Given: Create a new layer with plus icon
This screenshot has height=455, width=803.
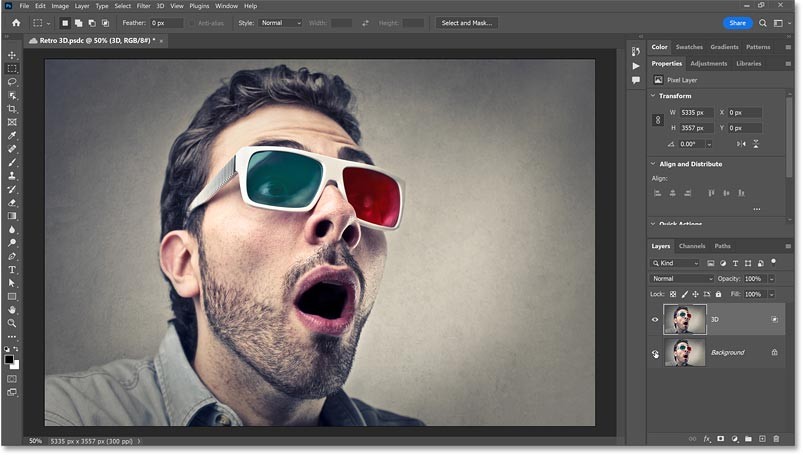Looking at the screenshot, I should point(762,438).
